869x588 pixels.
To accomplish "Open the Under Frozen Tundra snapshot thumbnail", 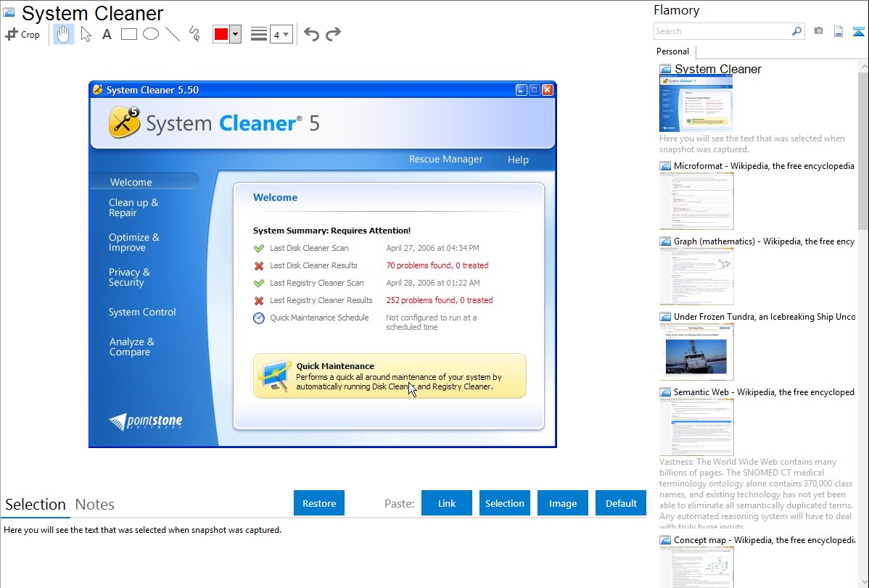I will [696, 352].
